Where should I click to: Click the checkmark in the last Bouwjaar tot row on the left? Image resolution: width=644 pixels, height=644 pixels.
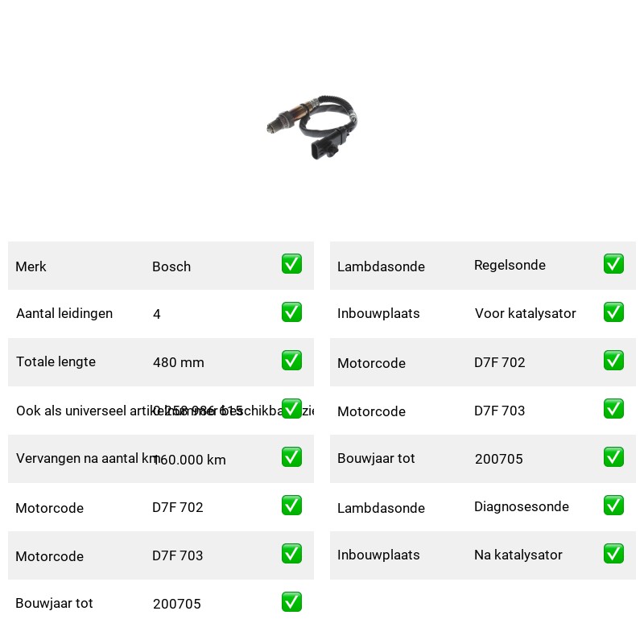[x=291, y=601]
